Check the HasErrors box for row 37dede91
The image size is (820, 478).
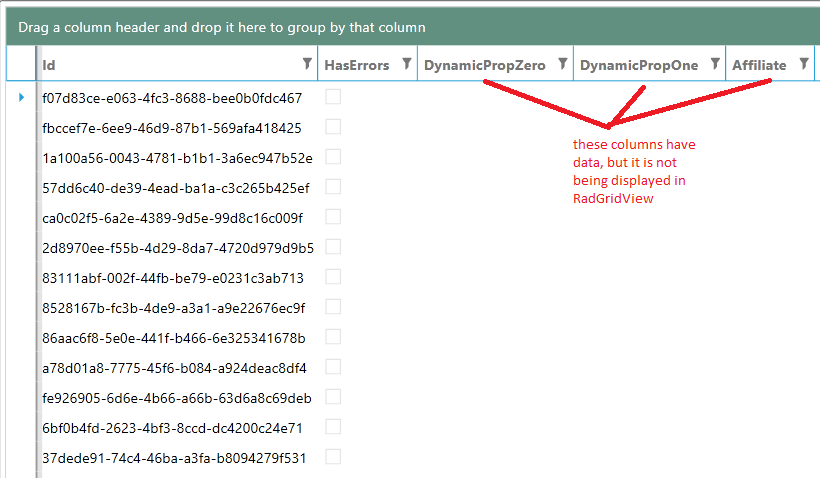pos(333,457)
